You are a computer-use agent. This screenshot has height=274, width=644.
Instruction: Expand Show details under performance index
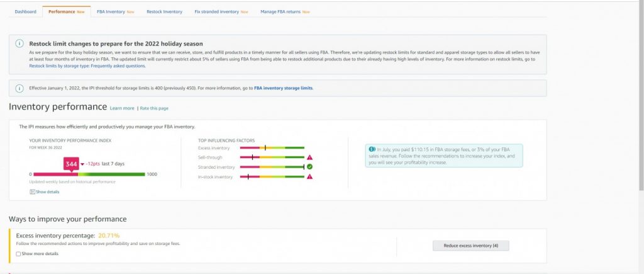click(x=45, y=191)
